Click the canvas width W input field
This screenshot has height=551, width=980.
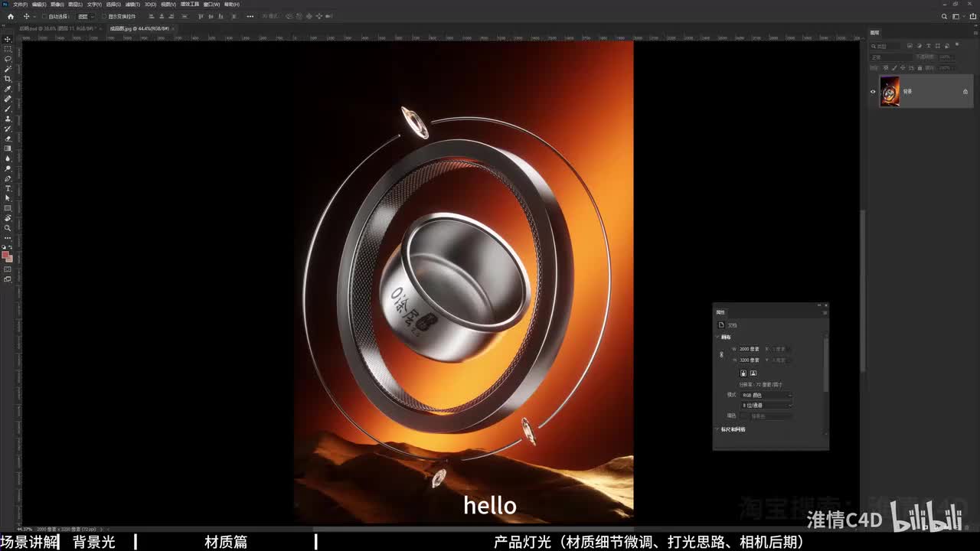(x=750, y=349)
